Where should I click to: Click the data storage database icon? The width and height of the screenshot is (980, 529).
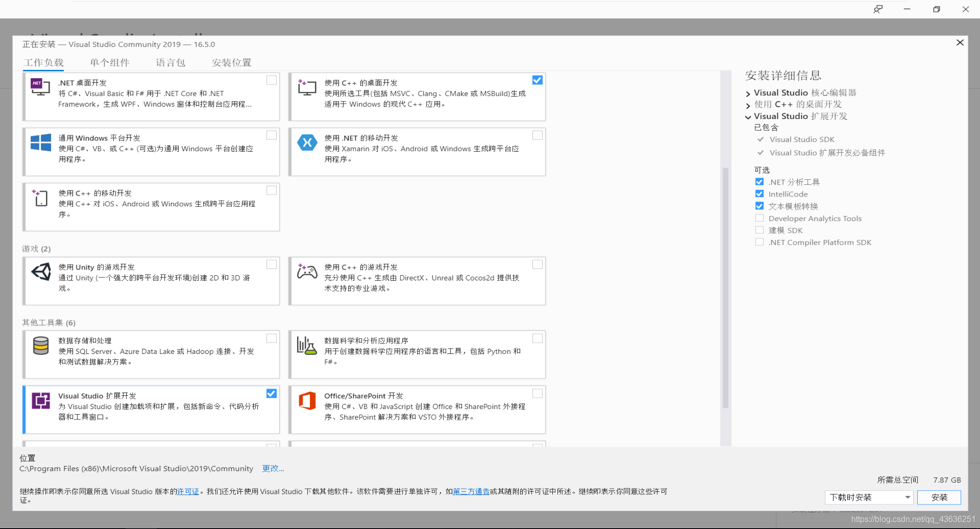tap(40, 346)
